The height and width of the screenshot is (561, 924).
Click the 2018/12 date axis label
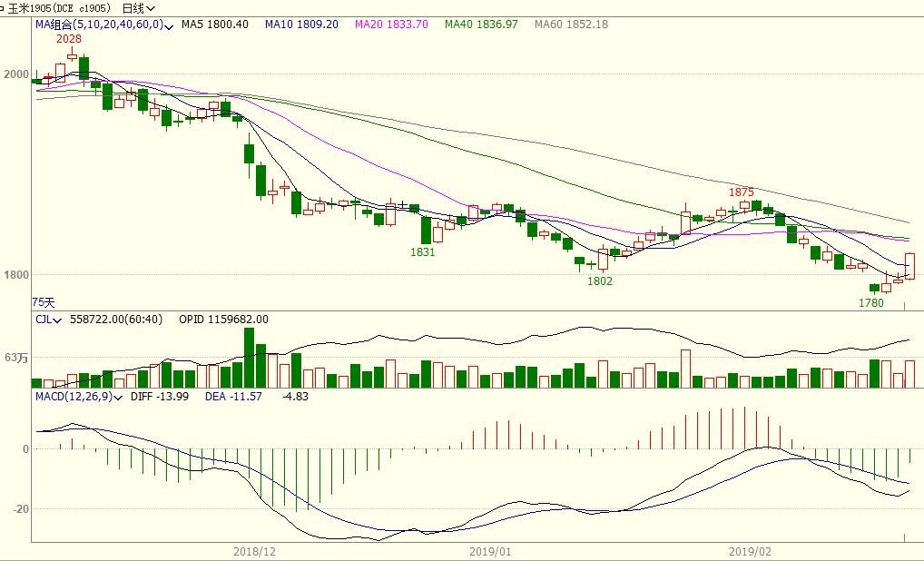coord(254,551)
